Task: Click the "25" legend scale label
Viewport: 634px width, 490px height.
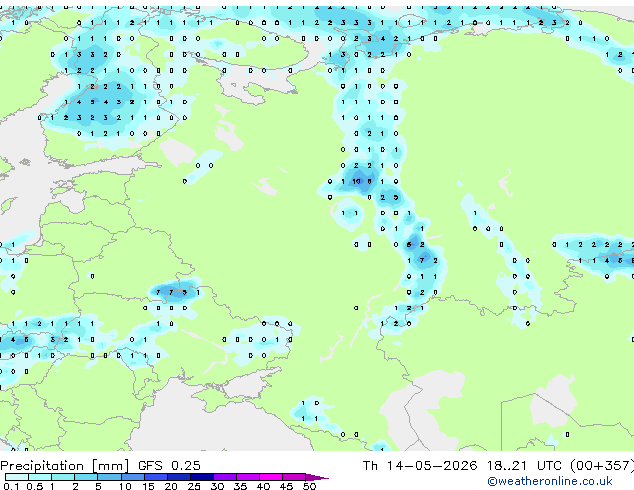Action: [x=194, y=486]
